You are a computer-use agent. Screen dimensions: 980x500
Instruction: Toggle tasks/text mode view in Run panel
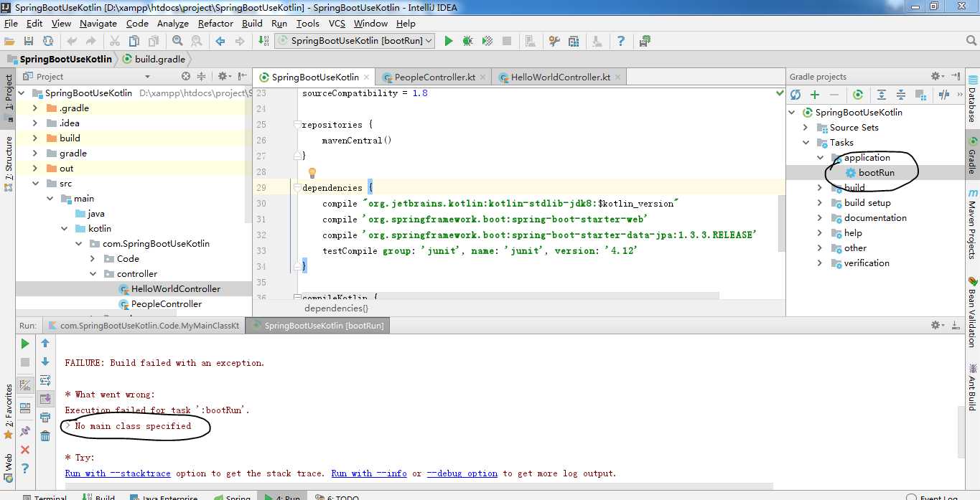pos(25,385)
